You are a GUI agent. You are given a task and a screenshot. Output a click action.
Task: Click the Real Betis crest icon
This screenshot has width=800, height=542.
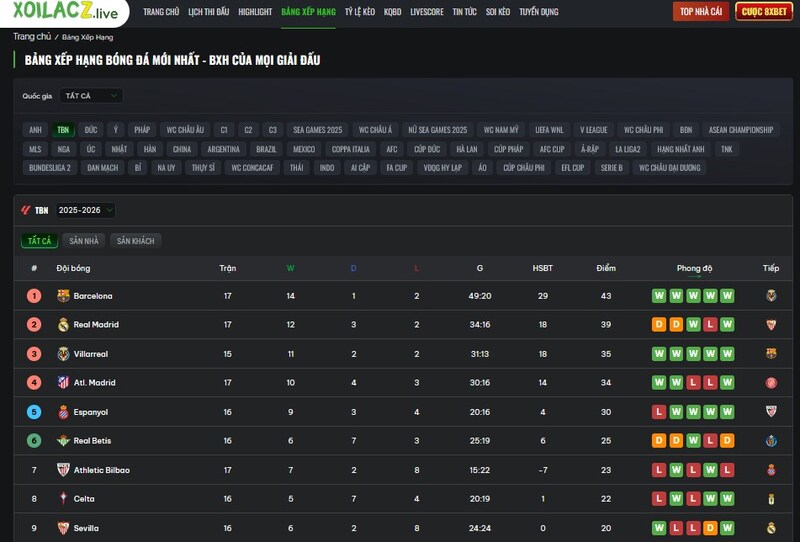(x=63, y=441)
